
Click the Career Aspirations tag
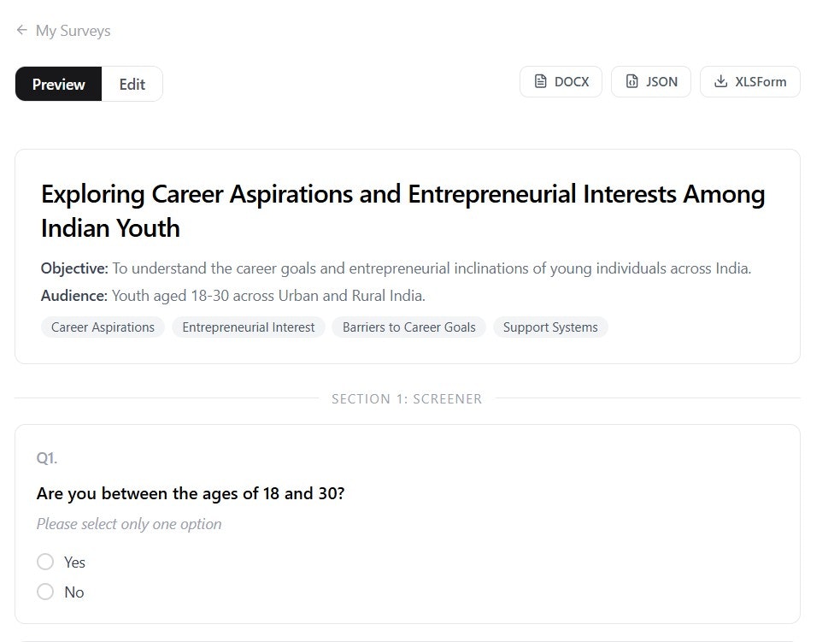103,327
